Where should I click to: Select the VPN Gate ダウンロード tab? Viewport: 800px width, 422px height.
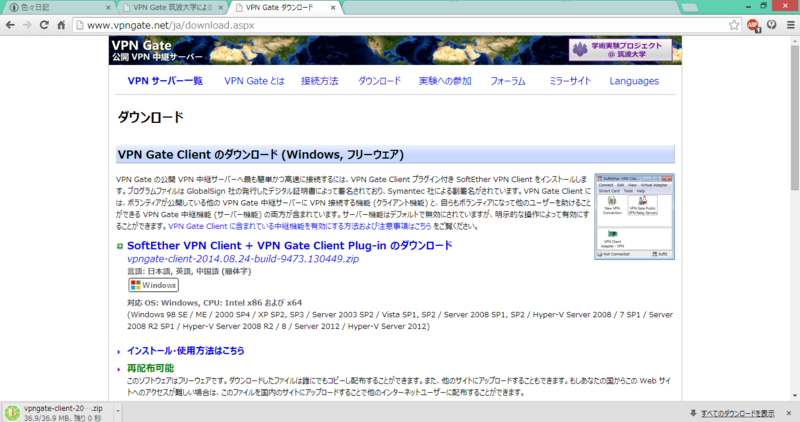click(285, 8)
